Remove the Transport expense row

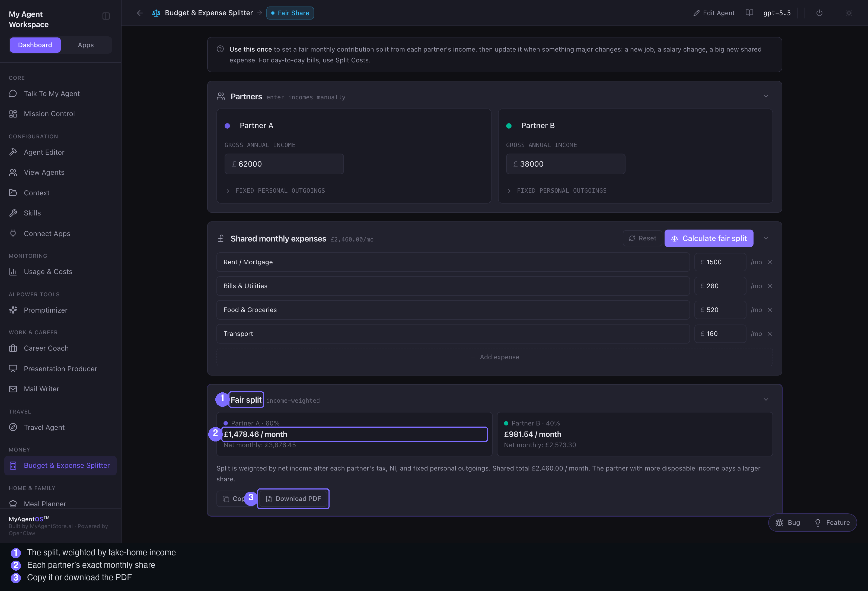tap(770, 334)
